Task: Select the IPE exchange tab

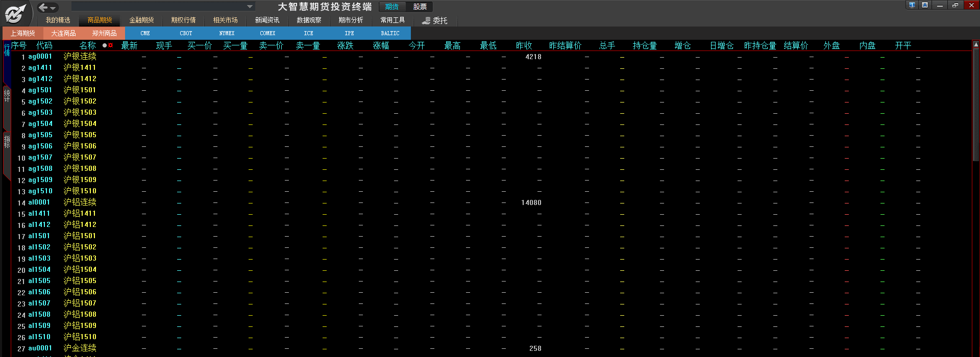Action: [x=350, y=33]
